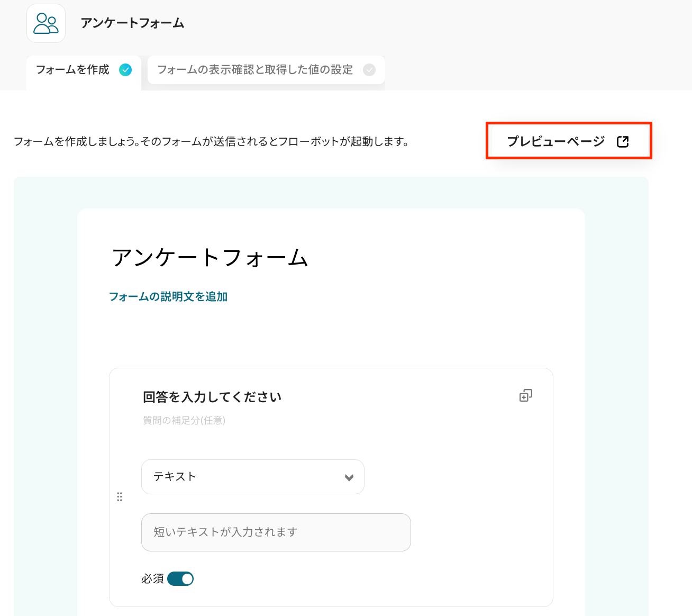692x616 pixels.
Task: Click the chevron arrow on テキスト dropdown
Action: [x=349, y=477]
